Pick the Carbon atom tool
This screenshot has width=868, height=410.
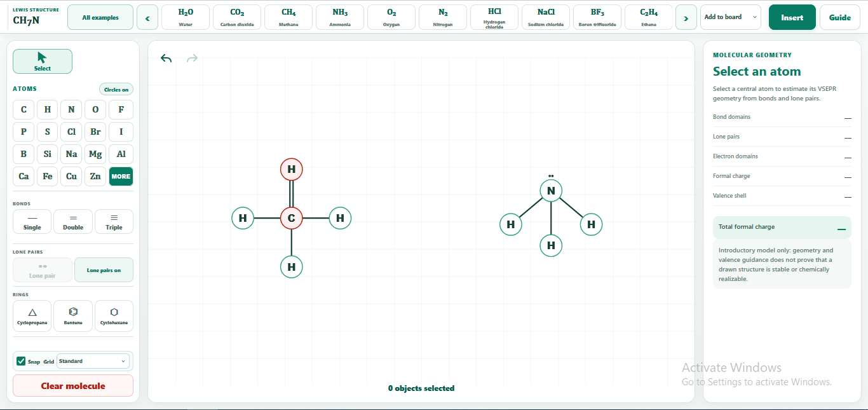click(24, 109)
